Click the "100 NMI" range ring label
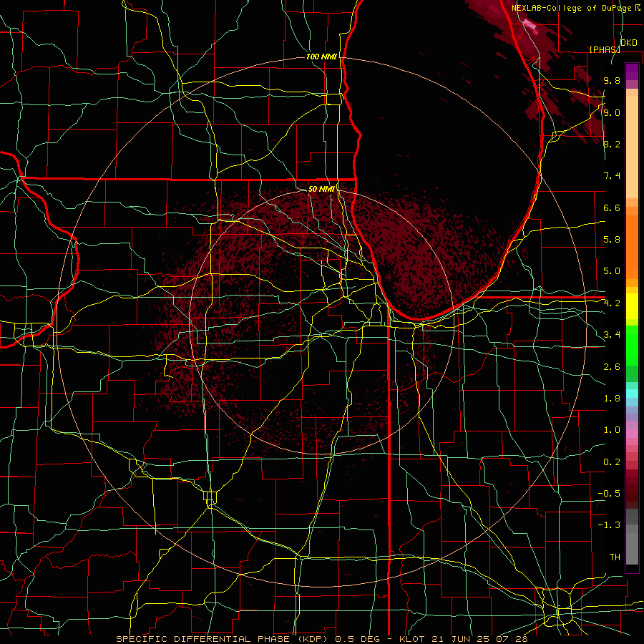The width and height of the screenshot is (644, 644). [321, 57]
